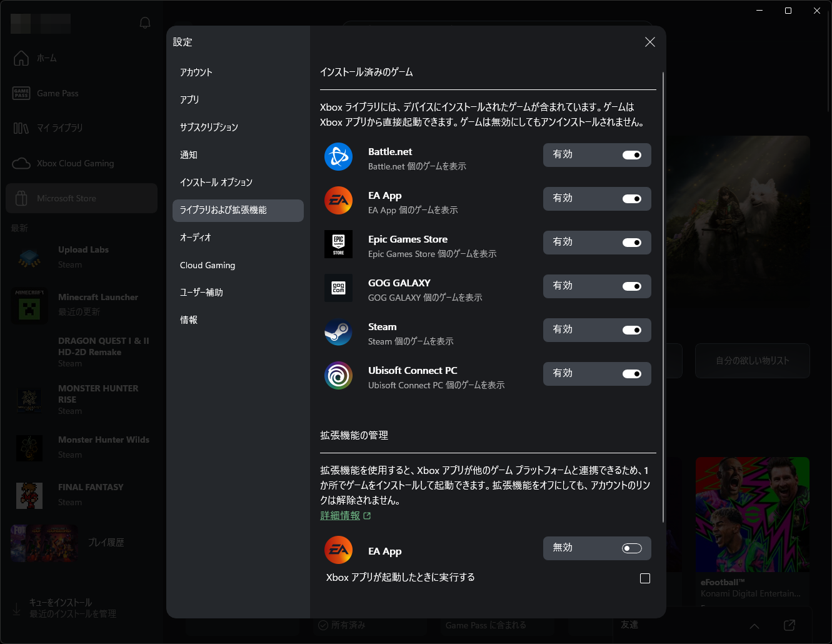Select the Microsoft Store sidebar icon
832x644 pixels.
(x=21, y=198)
